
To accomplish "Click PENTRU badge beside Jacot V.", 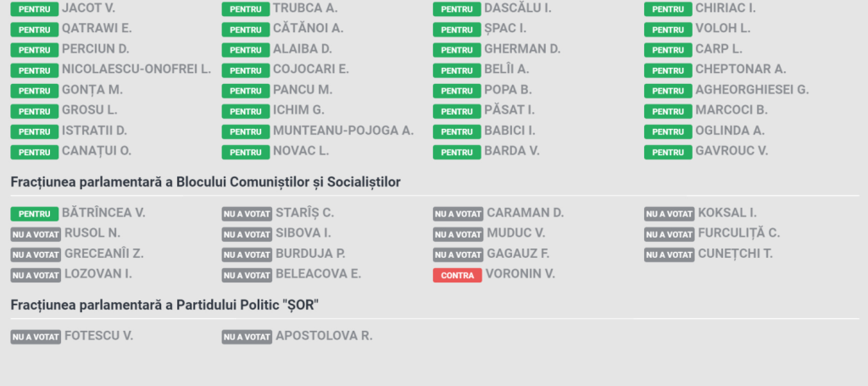I will (34, 9).
